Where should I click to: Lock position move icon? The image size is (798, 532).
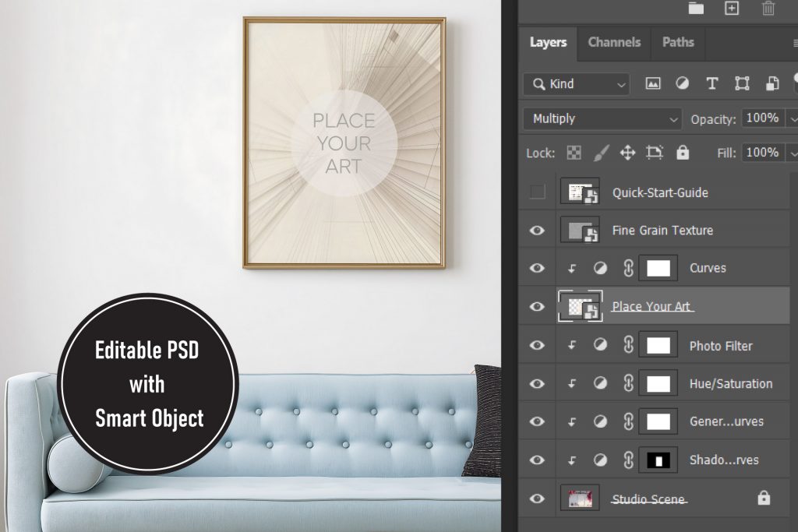pyautogui.click(x=627, y=153)
